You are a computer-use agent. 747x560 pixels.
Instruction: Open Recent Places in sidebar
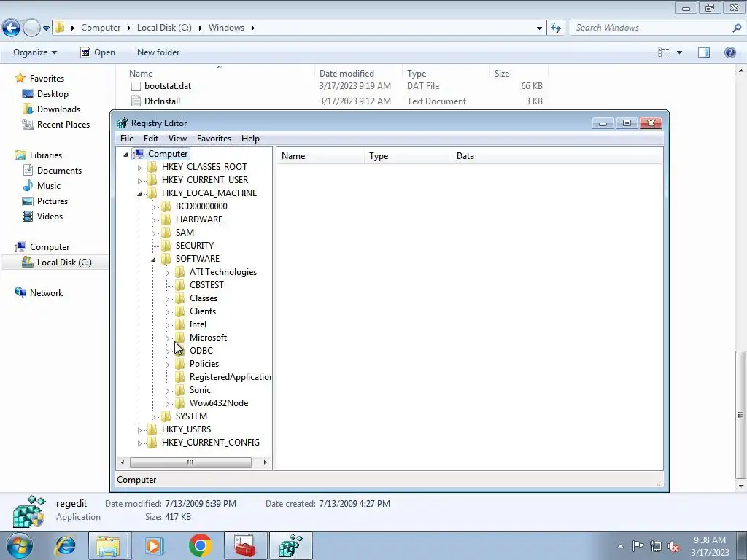tap(63, 124)
